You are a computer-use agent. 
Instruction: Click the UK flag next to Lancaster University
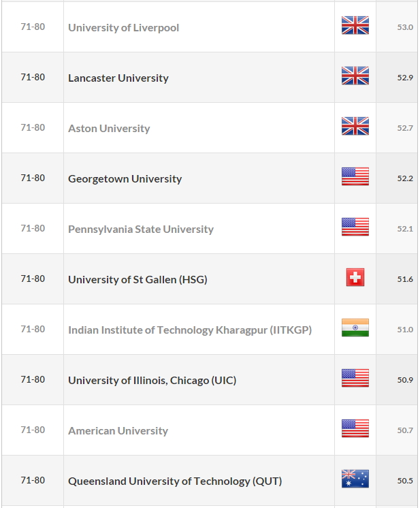click(x=355, y=76)
